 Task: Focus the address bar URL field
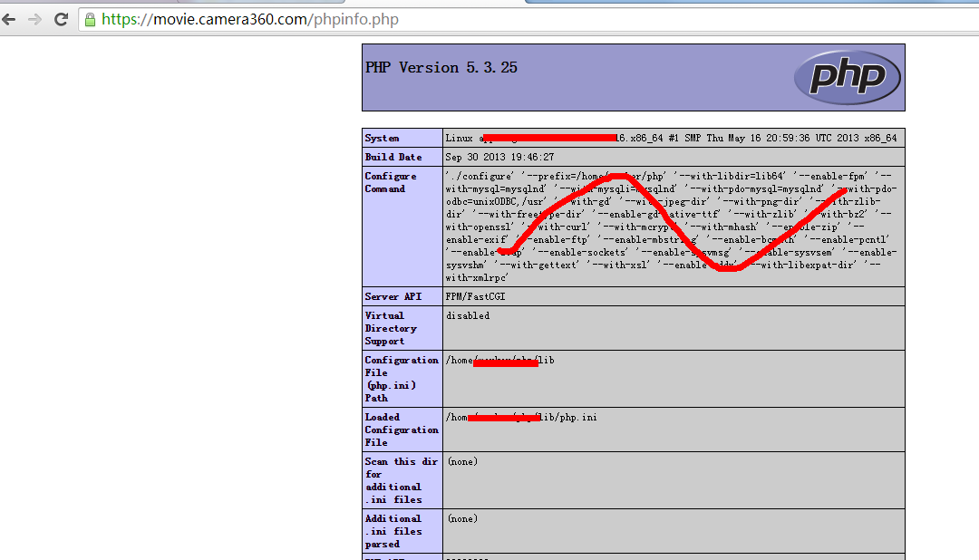(x=528, y=19)
